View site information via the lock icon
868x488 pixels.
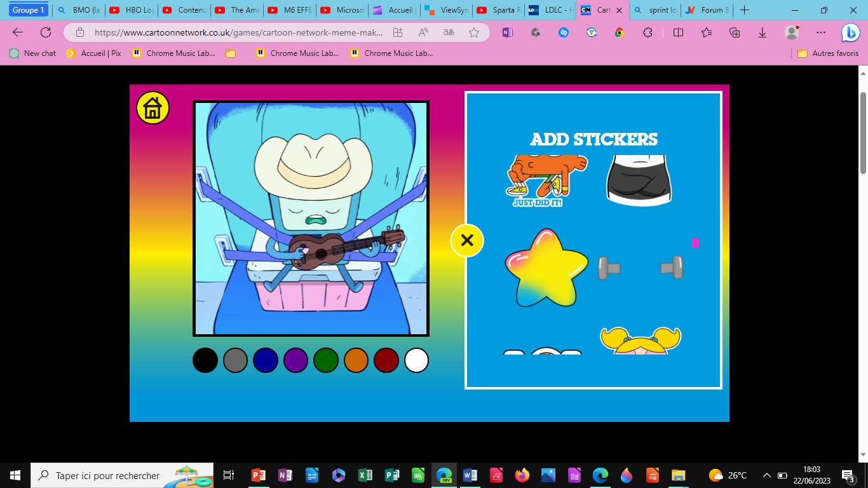tap(79, 32)
